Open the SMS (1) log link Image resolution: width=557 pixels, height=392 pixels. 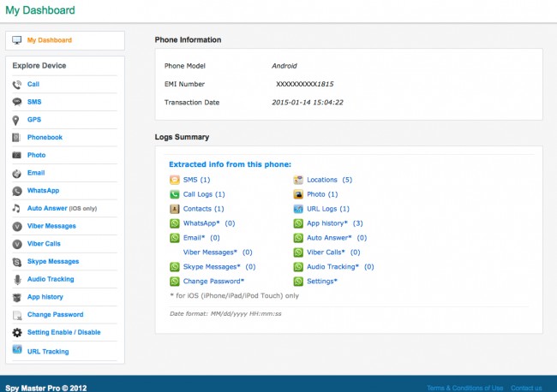pos(196,180)
